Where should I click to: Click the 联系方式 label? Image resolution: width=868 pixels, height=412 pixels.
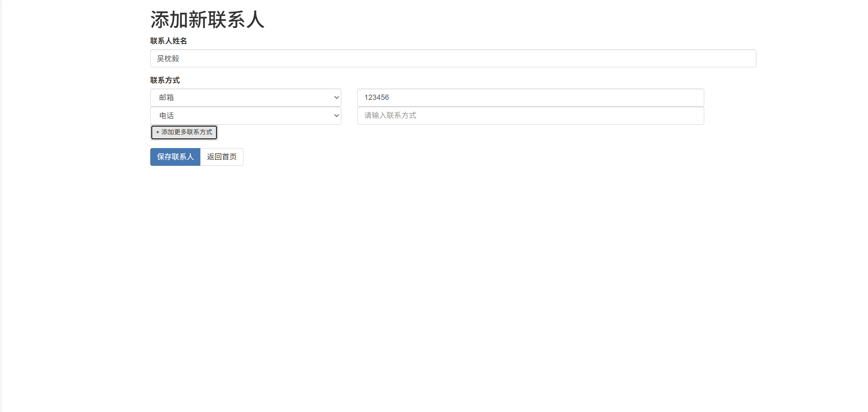[165, 80]
